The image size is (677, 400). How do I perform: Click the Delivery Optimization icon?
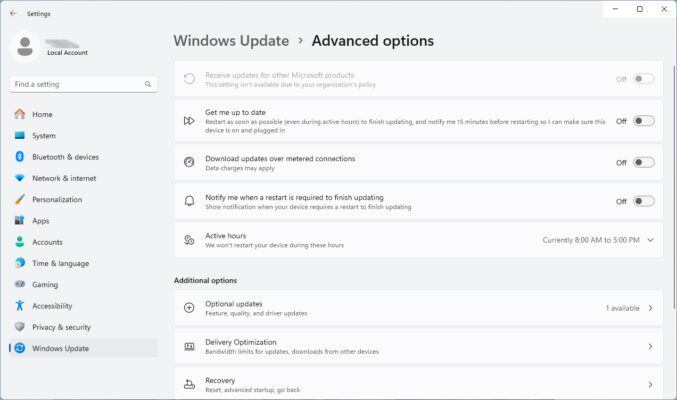coord(189,346)
